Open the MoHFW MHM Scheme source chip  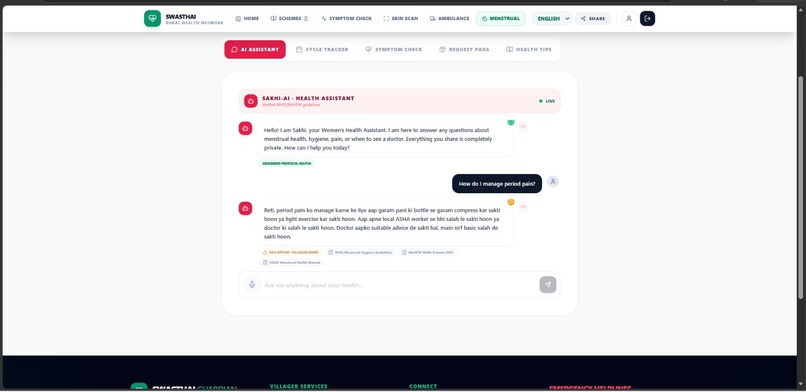click(x=428, y=252)
